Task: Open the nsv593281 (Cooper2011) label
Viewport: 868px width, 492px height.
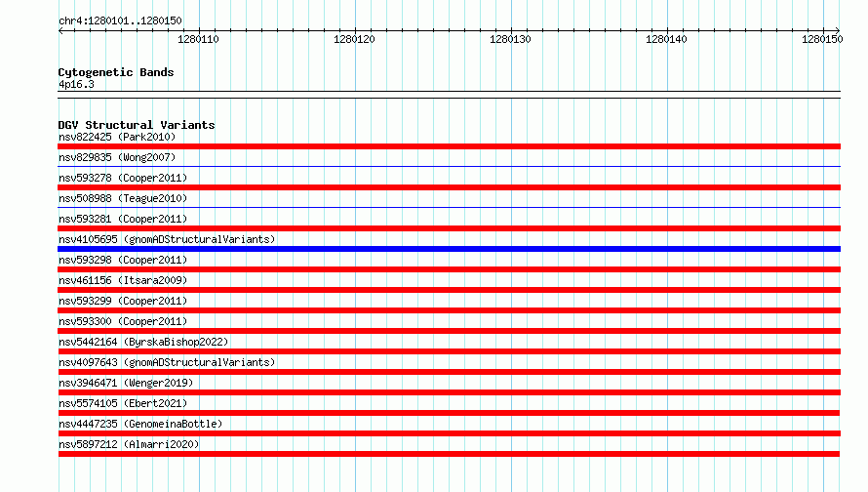Action: 123,219
